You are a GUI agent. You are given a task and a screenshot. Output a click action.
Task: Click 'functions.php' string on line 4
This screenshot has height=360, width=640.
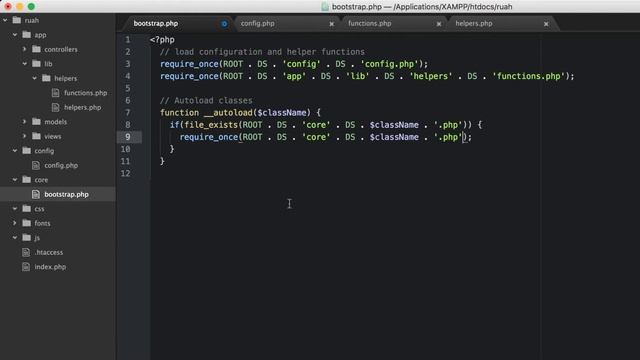click(x=529, y=76)
